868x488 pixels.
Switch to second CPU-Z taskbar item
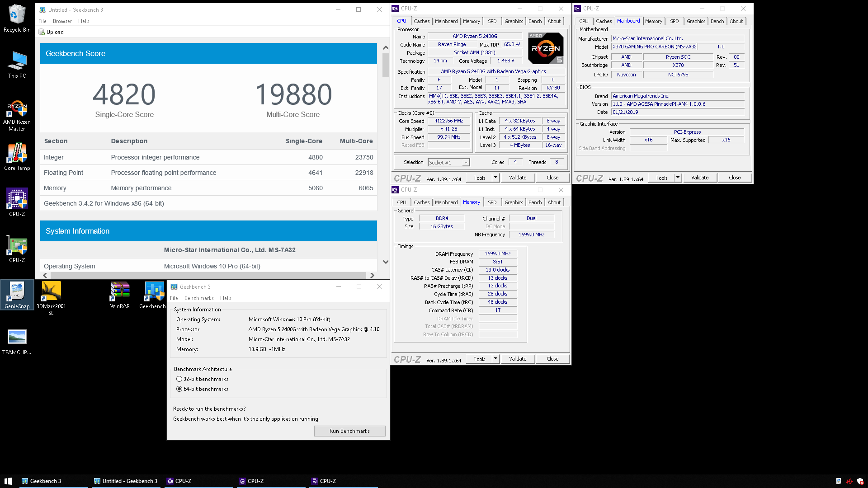point(270,481)
